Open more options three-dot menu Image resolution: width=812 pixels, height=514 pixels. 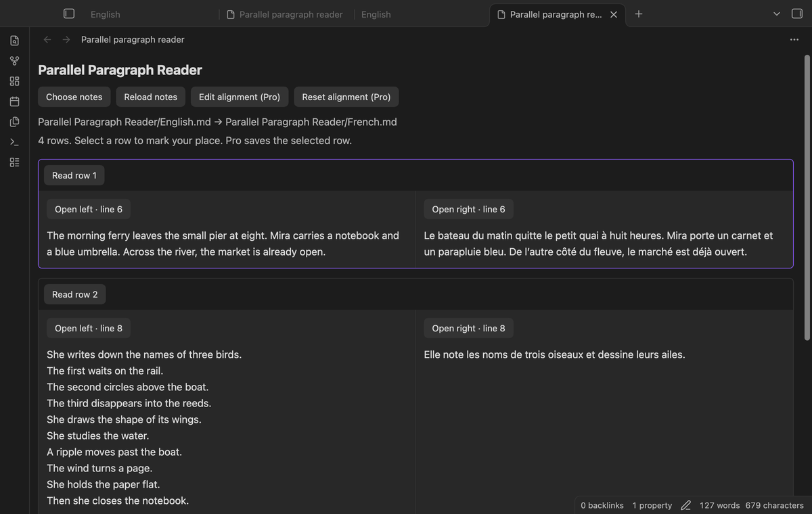point(794,39)
